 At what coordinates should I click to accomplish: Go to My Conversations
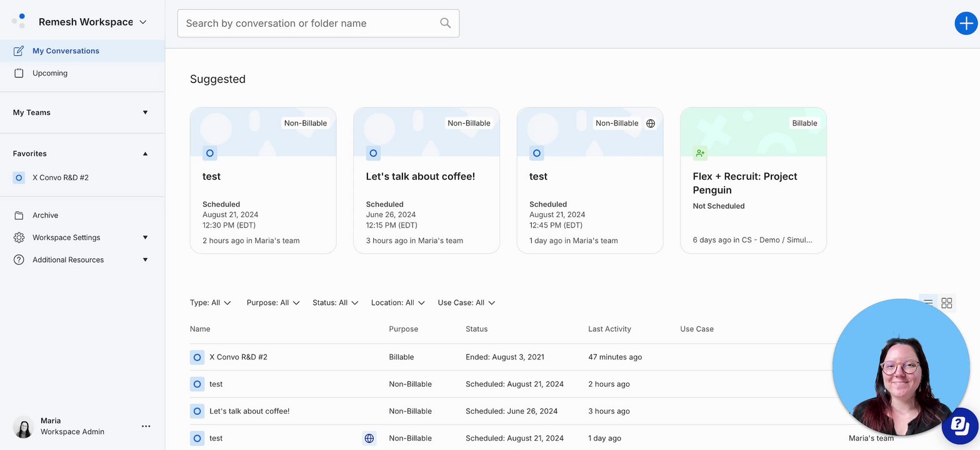66,51
